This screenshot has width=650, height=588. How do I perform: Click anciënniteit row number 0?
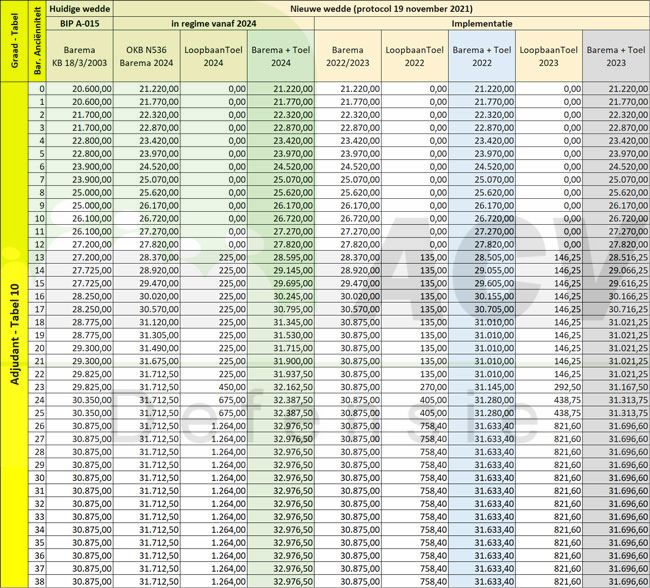[x=37, y=89]
